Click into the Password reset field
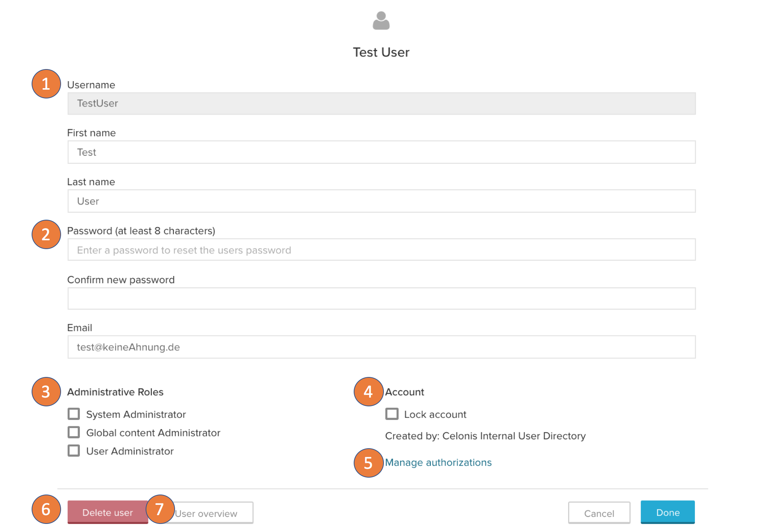 [x=381, y=250]
